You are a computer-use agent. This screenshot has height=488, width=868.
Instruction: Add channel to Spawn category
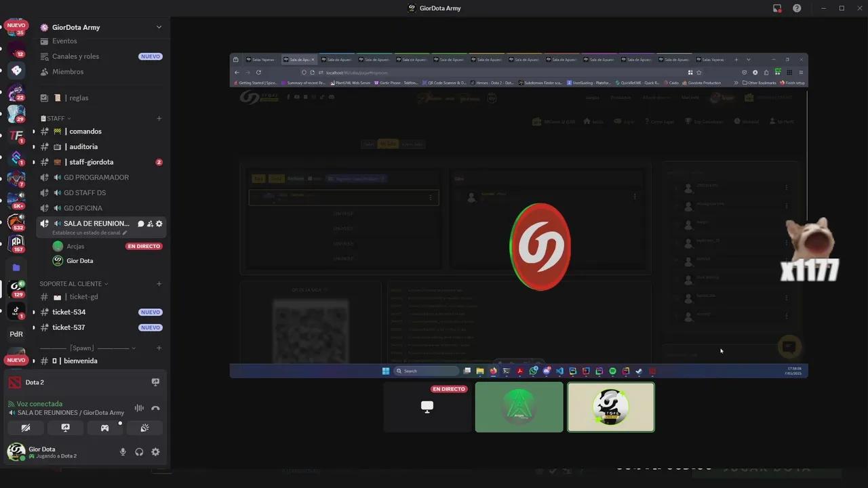click(x=159, y=348)
